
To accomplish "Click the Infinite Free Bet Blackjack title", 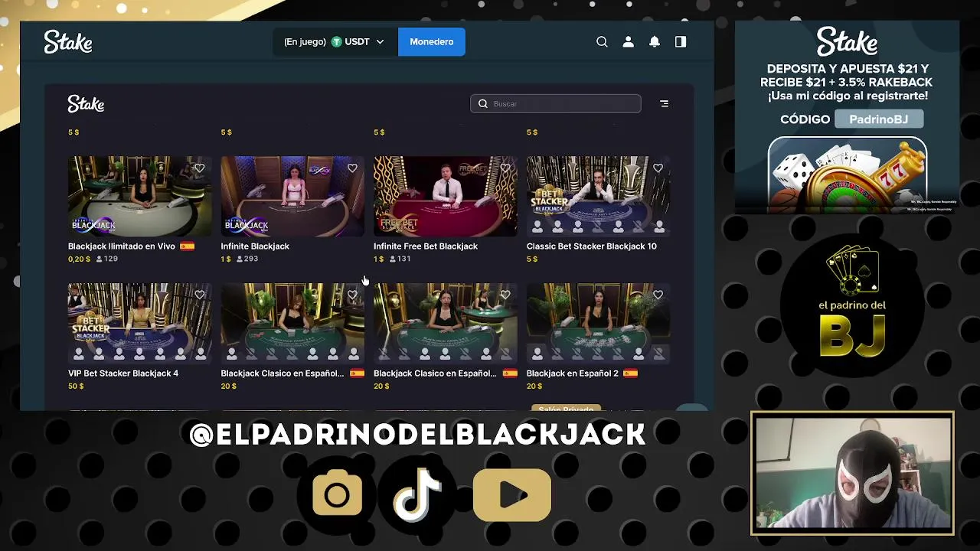I will (x=426, y=246).
